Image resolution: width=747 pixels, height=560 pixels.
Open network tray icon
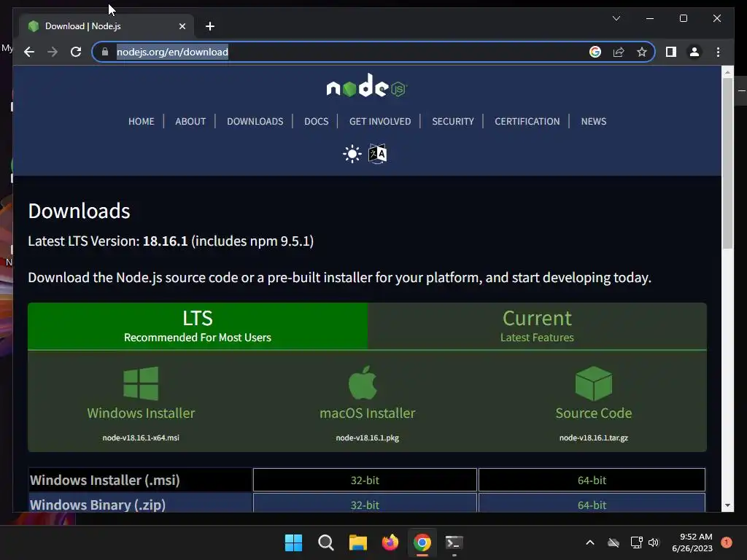pos(636,542)
